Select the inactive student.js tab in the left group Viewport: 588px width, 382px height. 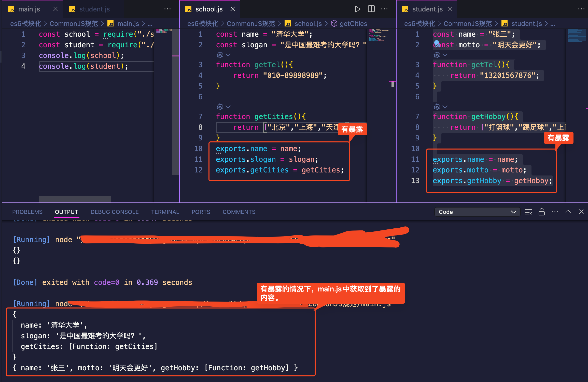(x=94, y=9)
